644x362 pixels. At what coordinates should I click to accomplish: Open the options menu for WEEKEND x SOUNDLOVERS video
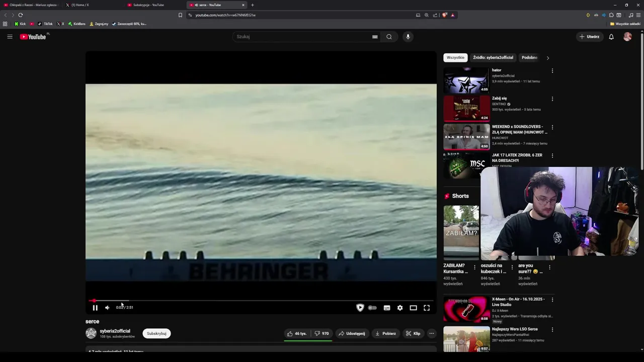click(x=552, y=128)
